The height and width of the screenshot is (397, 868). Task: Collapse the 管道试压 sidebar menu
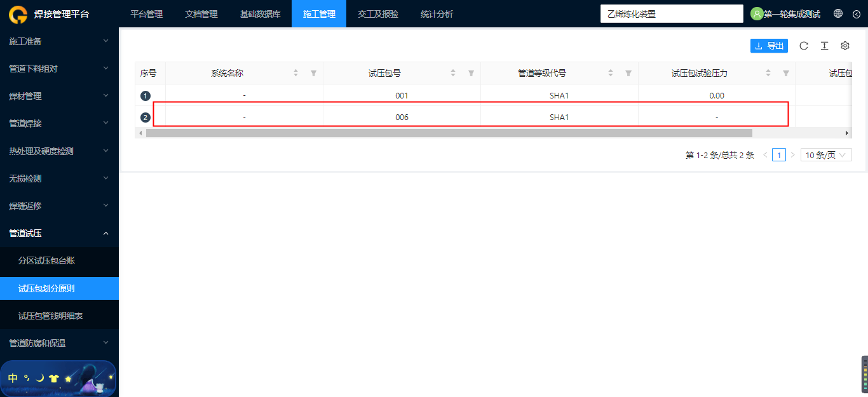[x=59, y=233]
